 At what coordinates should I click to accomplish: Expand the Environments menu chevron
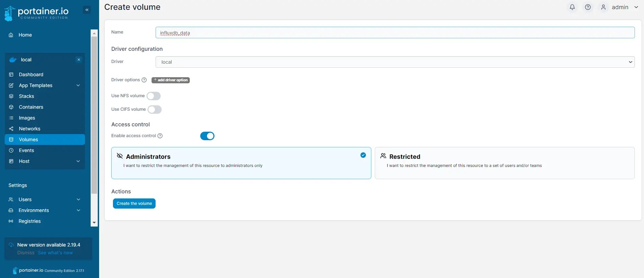(x=78, y=210)
